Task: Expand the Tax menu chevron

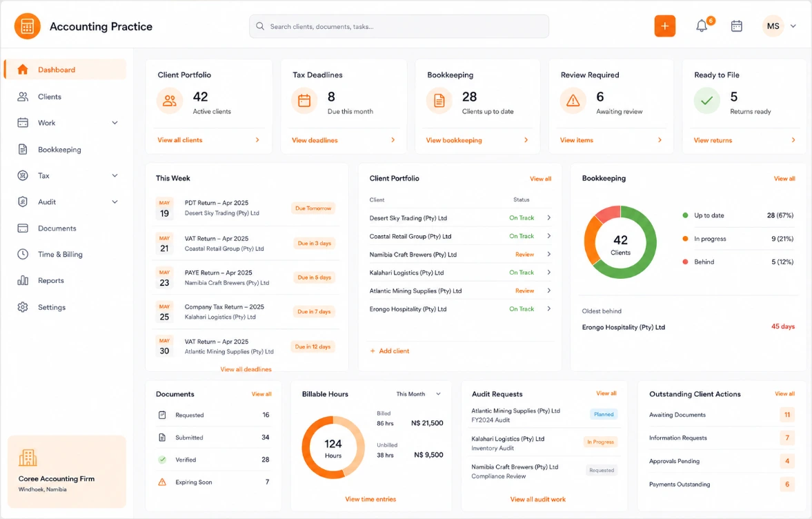Action: point(115,175)
